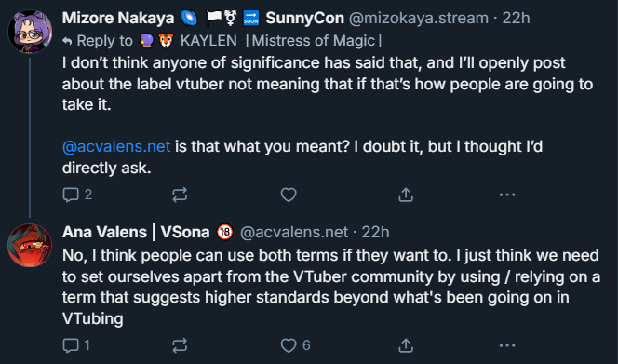Screen dimensions: 618x364
Task: Repost Mizore Nakaya's post
Action: point(180,195)
